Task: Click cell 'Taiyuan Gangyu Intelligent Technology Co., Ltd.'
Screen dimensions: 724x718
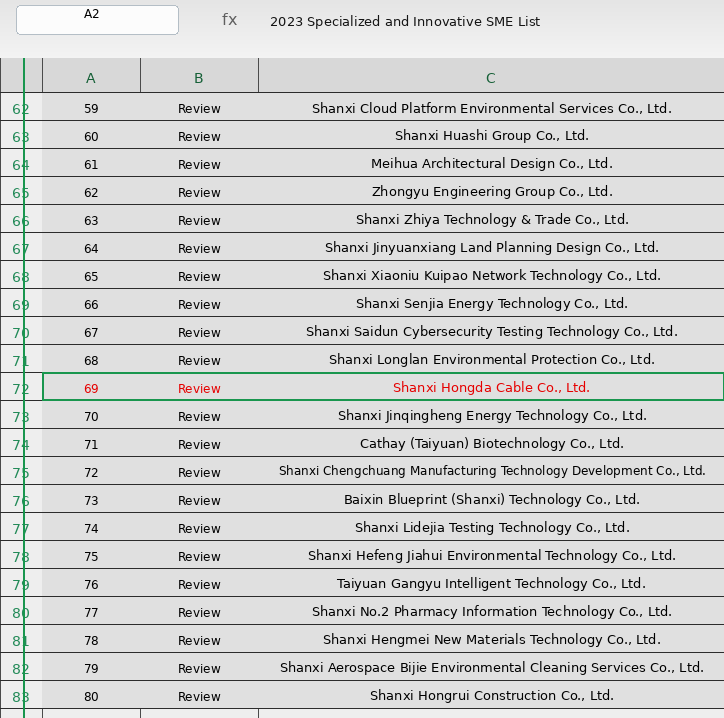Action: click(491, 584)
